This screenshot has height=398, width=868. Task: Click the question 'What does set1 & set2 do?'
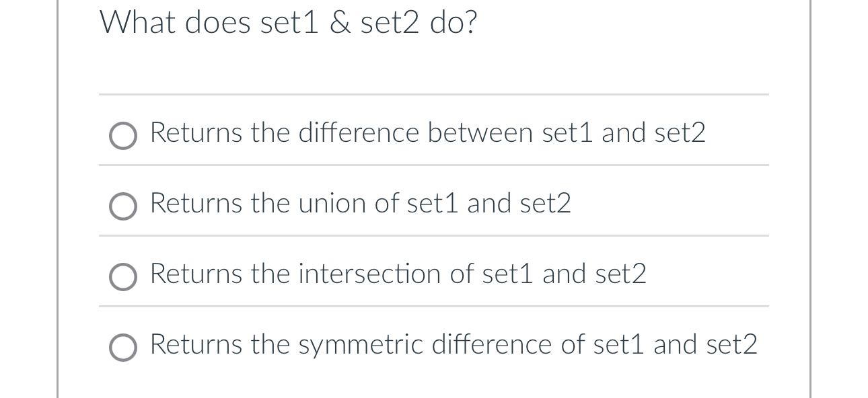pyautogui.click(x=289, y=22)
